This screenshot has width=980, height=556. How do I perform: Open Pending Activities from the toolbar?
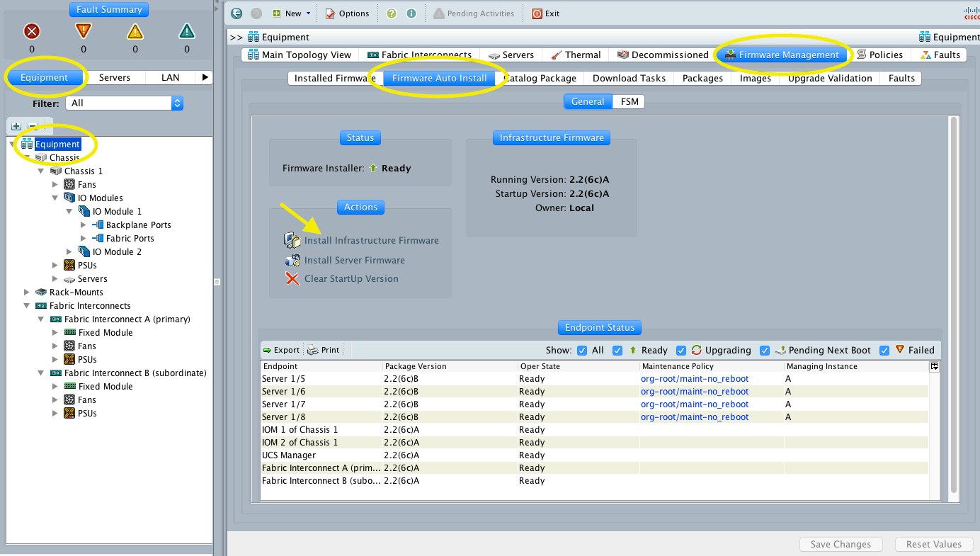pyautogui.click(x=473, y=13)
